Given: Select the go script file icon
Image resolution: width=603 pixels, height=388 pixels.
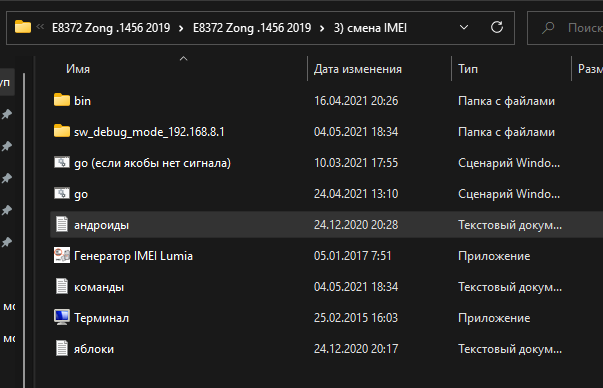Looking at the screenshot, I should (62, 193).
